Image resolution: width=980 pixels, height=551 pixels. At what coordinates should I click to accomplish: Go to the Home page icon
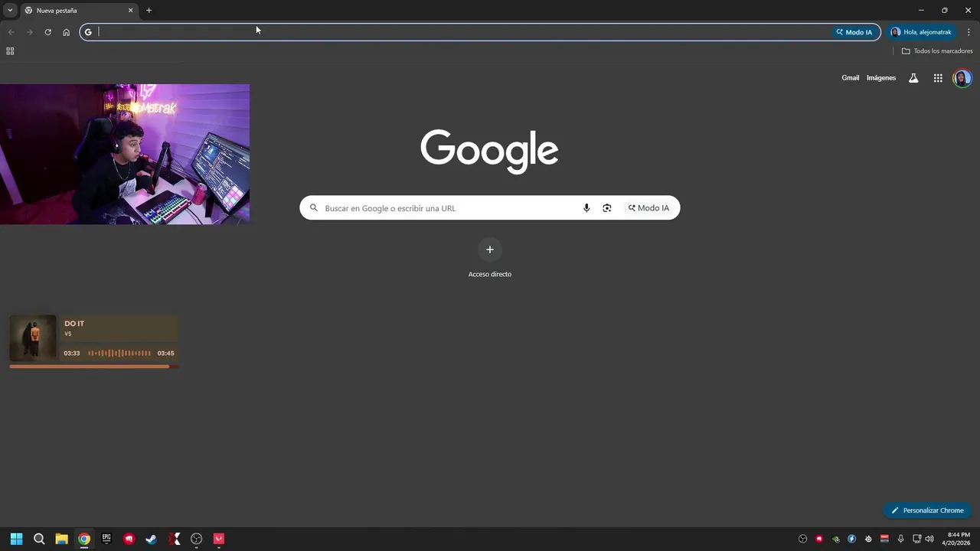66,32
